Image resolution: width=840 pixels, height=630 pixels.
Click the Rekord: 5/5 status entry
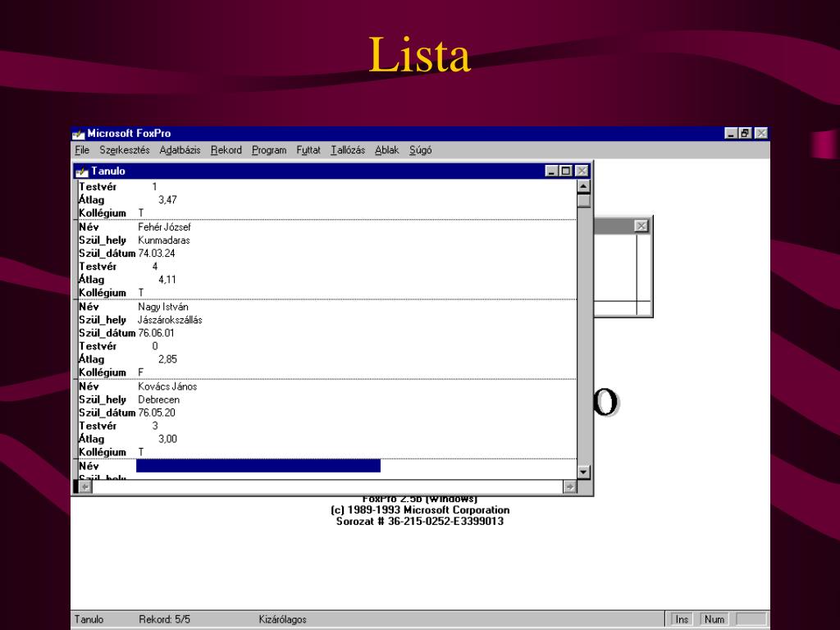tap(164, 619)
